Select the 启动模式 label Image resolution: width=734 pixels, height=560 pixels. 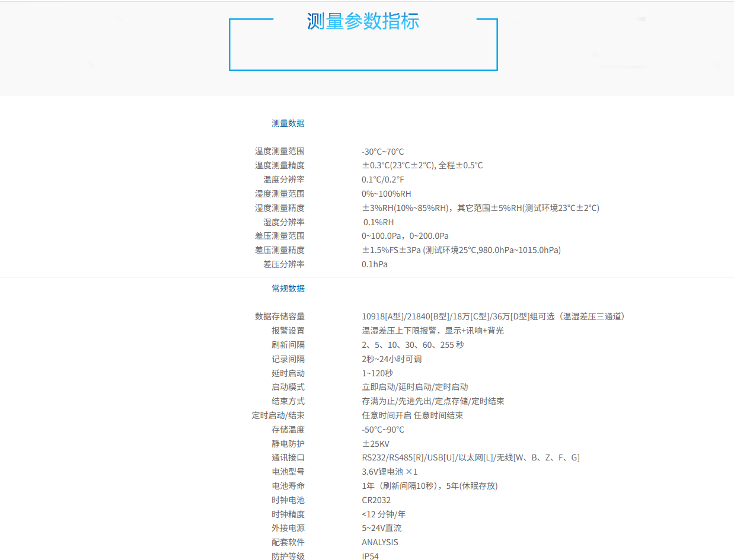pos(288,387)
